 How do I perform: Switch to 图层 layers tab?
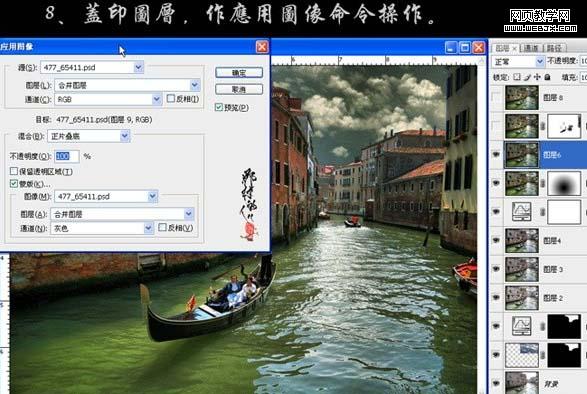pyautogui.click(x=502, y=48)
